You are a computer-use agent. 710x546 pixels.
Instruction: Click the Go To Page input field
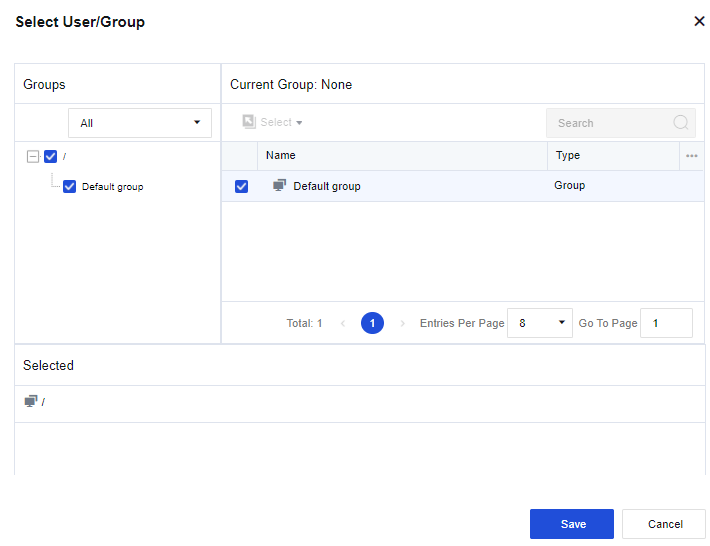666,323
